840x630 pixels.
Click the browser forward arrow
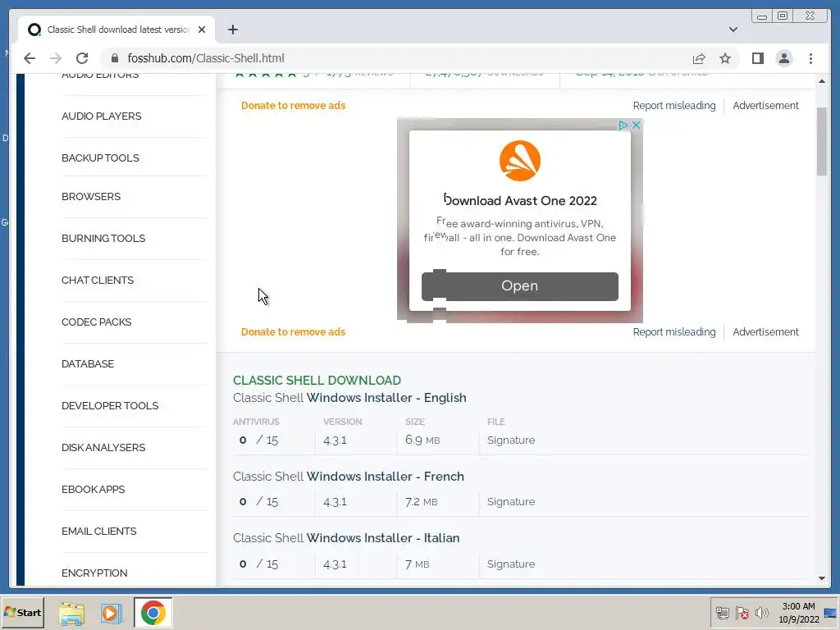coord(56,58)
